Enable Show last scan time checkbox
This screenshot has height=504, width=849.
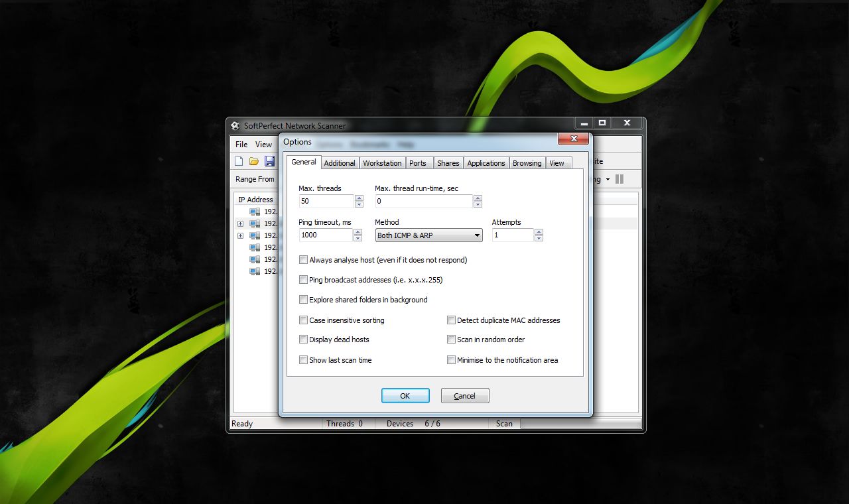(303, 360)
